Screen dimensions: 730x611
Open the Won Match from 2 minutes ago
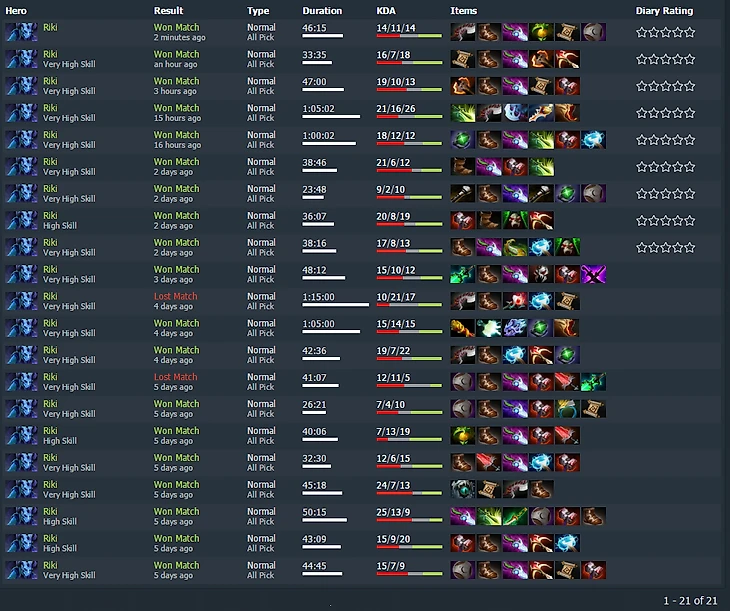click(176, 27)
